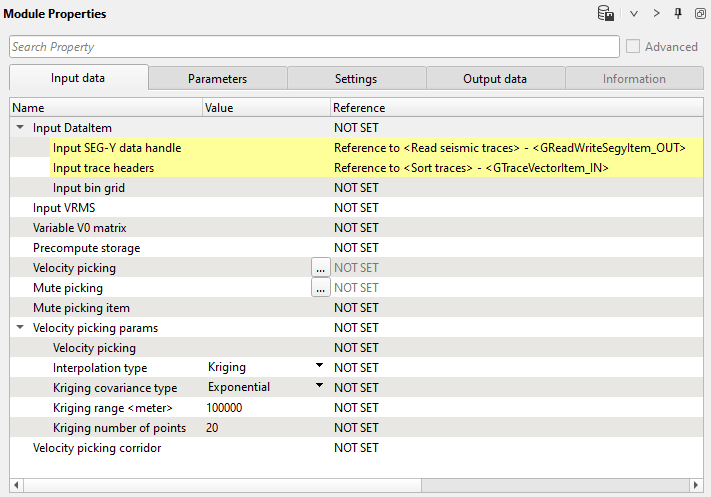Click the Kriging range value 100000
711x497 pixels.
[x=224, y=408]
